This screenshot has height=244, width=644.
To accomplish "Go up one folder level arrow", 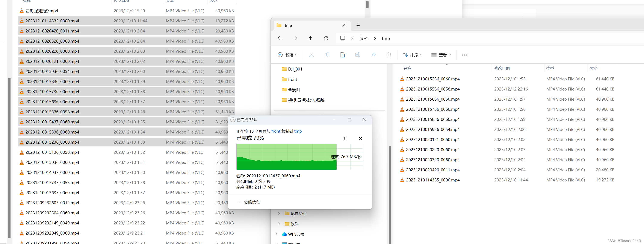I will coord(310,38).
